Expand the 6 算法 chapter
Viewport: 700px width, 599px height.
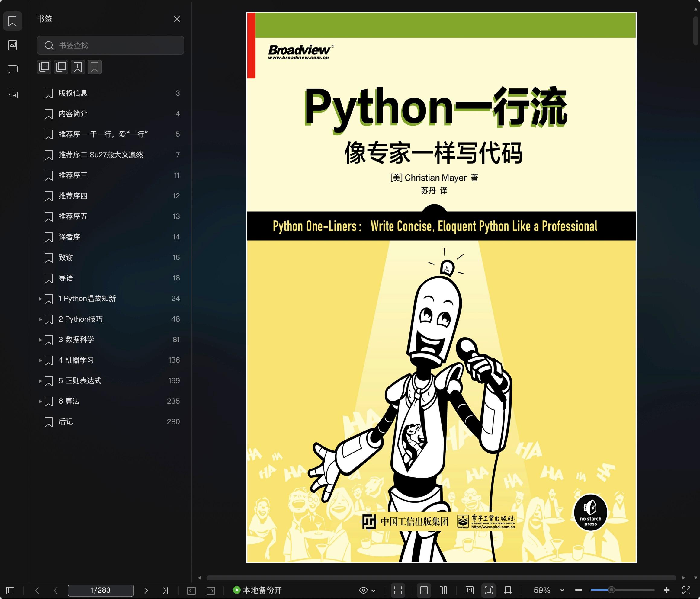click(40, 402)
